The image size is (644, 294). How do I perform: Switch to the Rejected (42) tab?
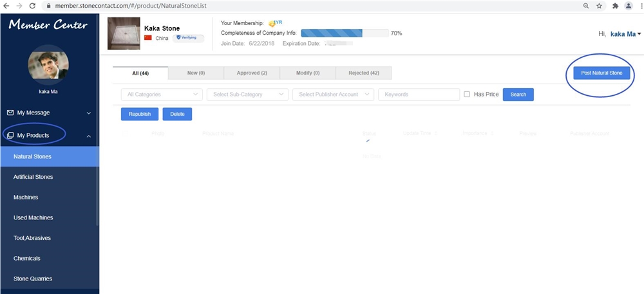point(363,73)
